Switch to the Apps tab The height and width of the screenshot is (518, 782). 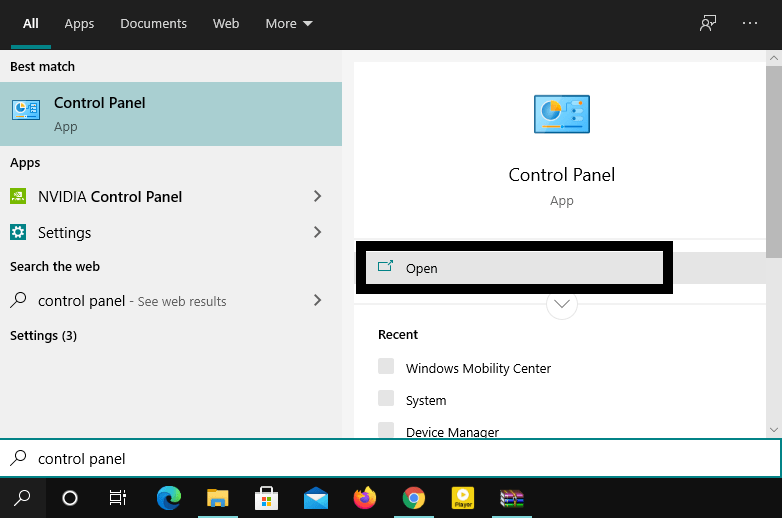[x=79, y=23]
